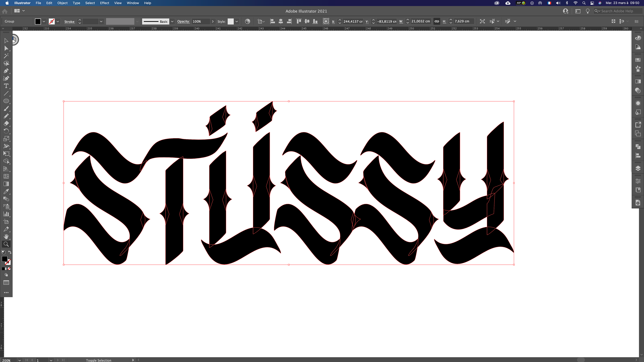The width and height of the screenshot is (644, 362).
Task: Select the Eraser tool
Action: (x=6, y=123)
